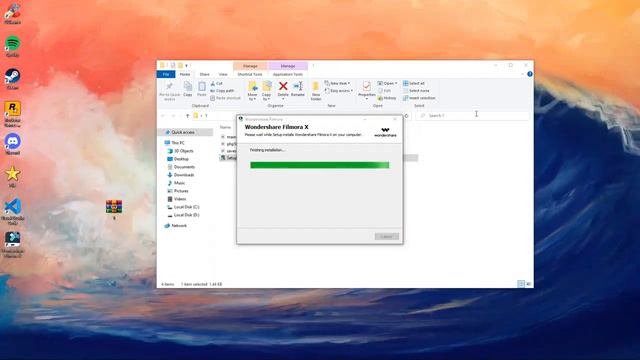
Task: Click Invert selection in the ribbon
Action: point(419,98)
